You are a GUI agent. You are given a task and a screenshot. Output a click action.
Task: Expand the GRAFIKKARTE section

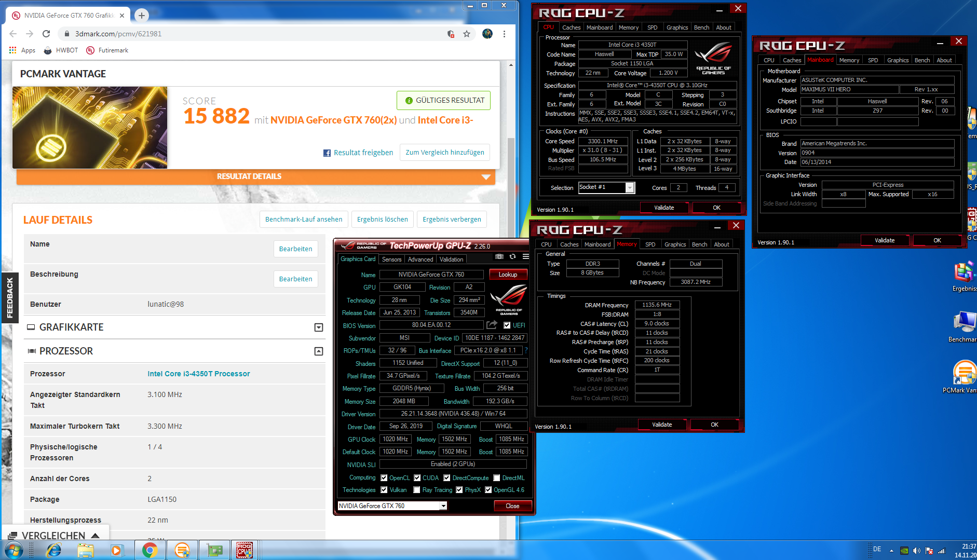pos(319,327)
